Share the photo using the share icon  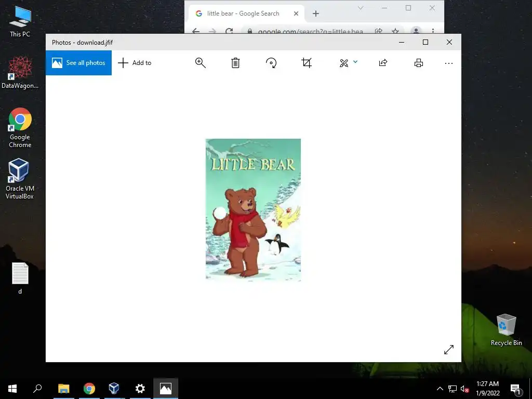383,63
